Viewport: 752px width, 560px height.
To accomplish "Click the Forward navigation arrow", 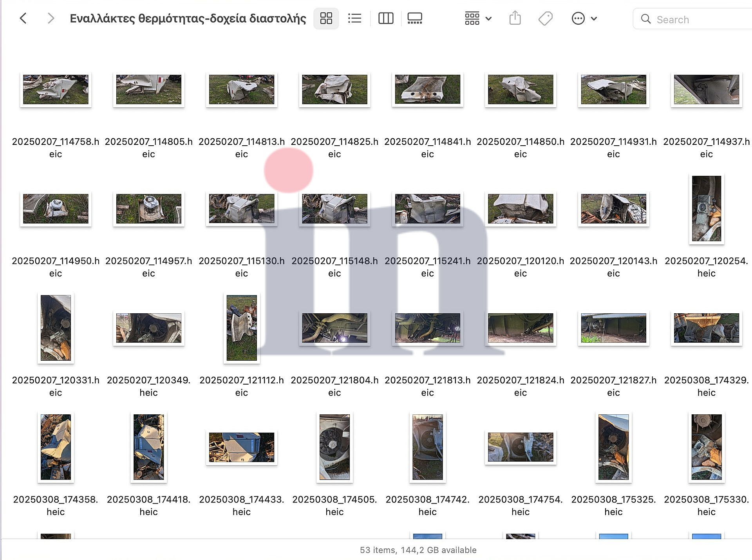I will [50, 18].
